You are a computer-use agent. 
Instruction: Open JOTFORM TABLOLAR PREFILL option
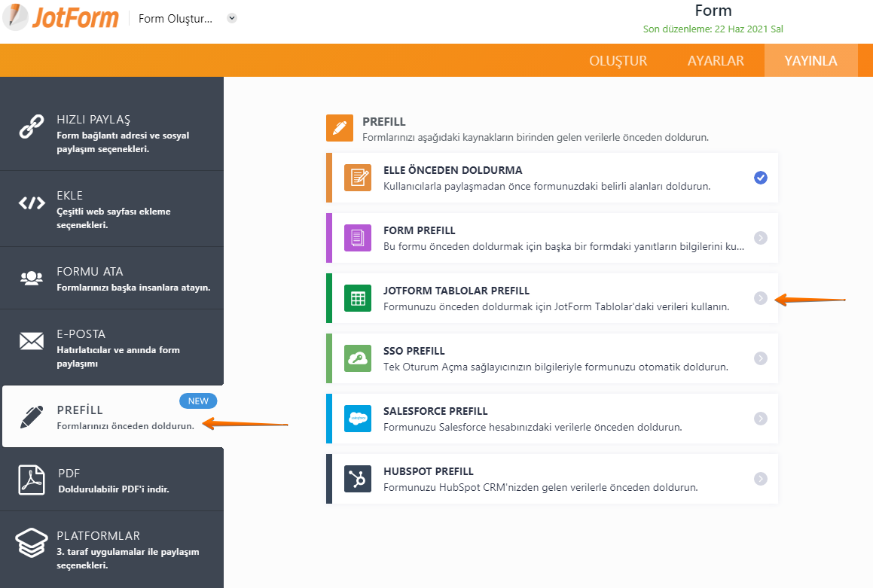click(x=552, y=298)
